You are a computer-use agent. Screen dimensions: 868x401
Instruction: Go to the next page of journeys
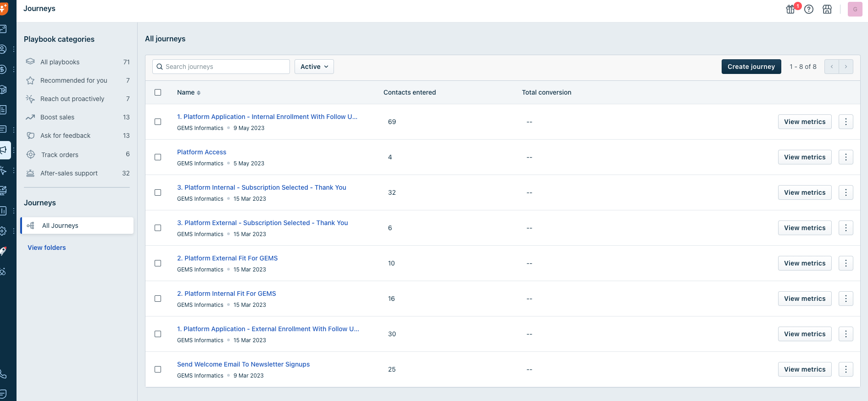click(846, 67)
